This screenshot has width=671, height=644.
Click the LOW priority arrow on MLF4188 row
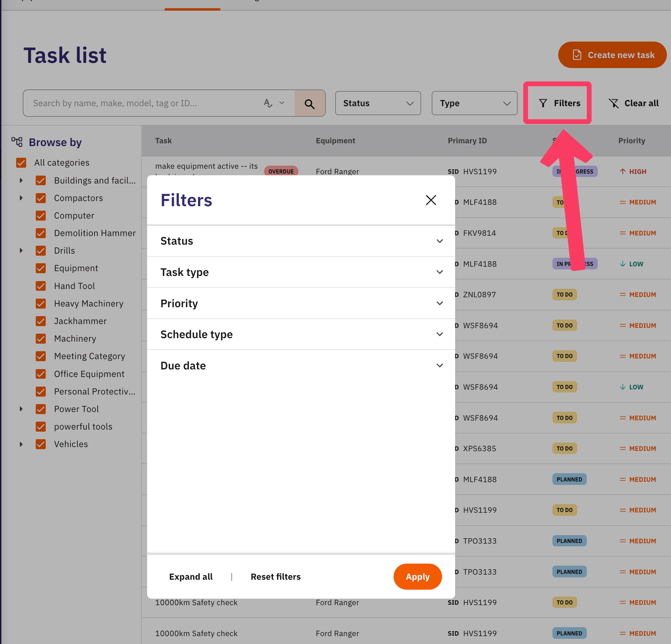click(x=623, y=264)
